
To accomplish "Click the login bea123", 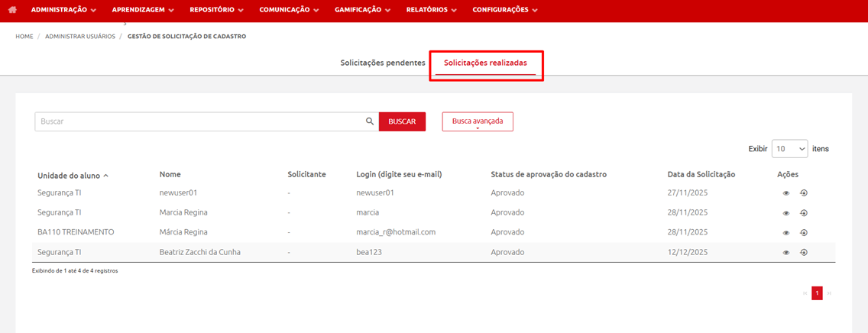I will 369,253.
